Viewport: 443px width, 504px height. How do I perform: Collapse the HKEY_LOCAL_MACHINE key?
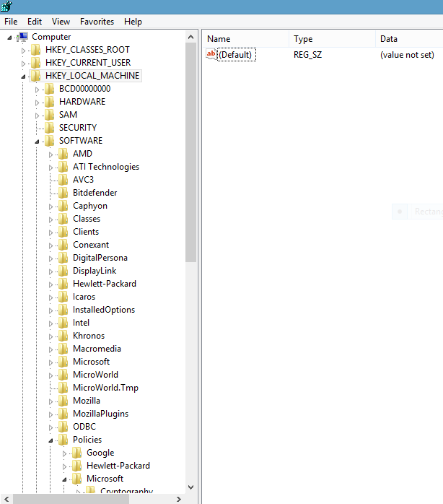tap(24, 77)
